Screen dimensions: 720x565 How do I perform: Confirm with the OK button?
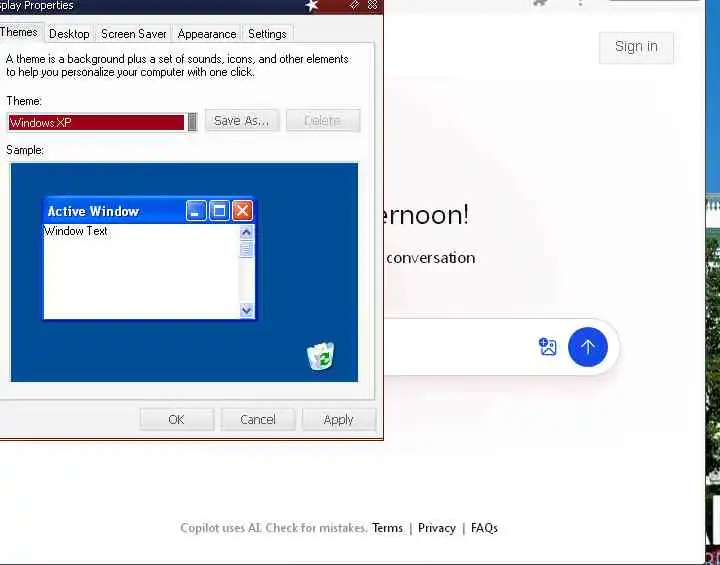177,419
